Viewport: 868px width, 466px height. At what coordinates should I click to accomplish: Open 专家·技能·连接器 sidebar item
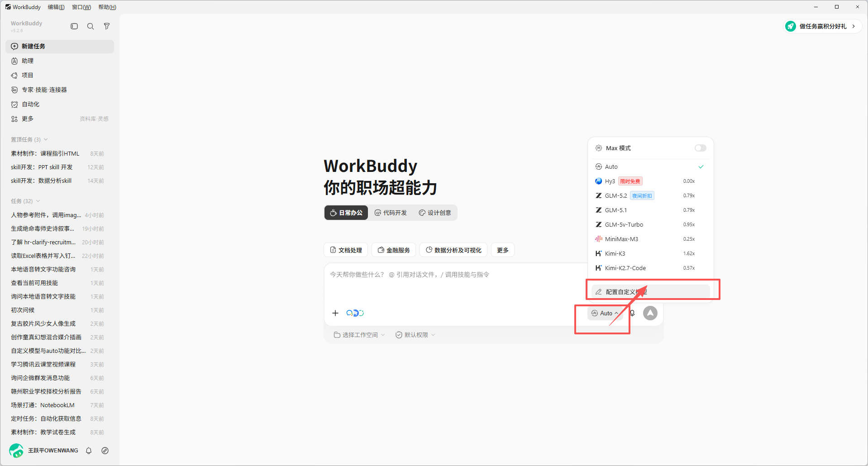[60, 90]
